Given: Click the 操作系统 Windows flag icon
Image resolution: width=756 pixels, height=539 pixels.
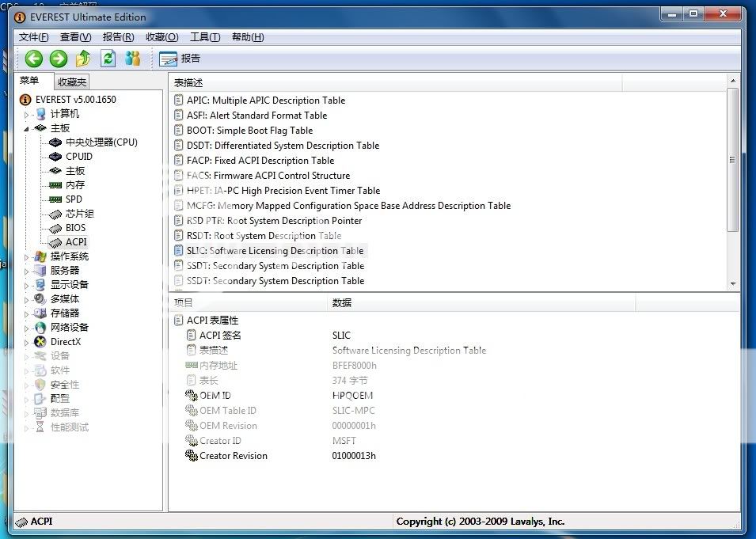Looking at the screenshot, I should [x=40, y=256].
